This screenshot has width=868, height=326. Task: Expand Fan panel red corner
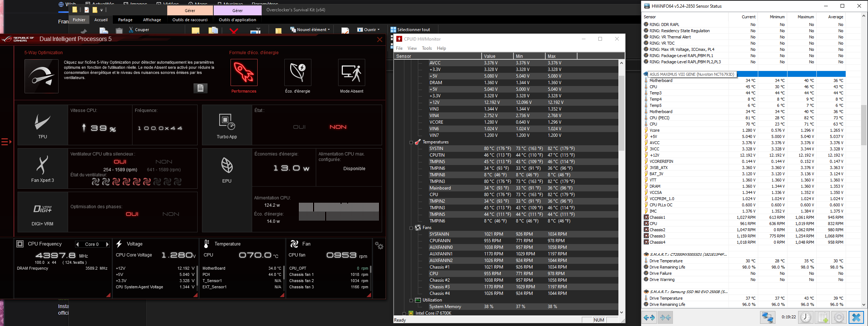369,295
